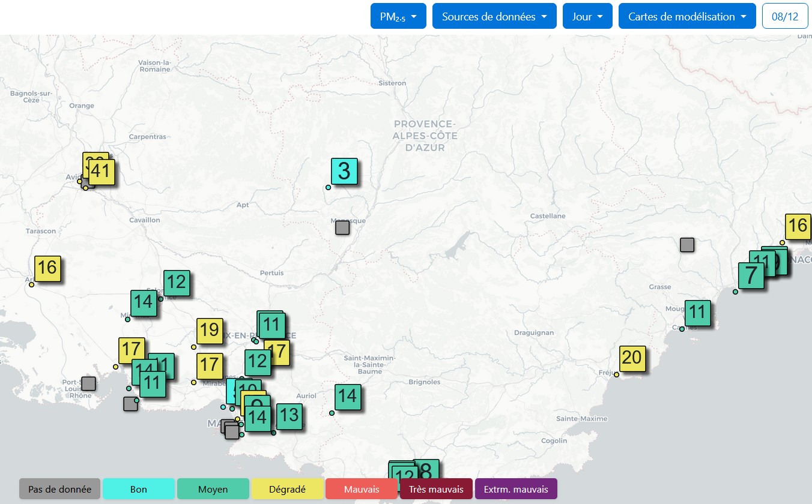Select the cyan station marker showing 3
This screenshot has height=504, width=812.
[344, 171]
